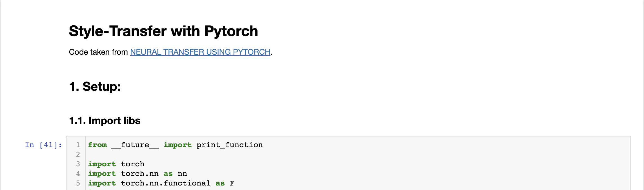This screenshot has width=644, height=190.
Task: Open the NEURAL TRANSFER USING PYTORCH link
Action: point(200,52)
